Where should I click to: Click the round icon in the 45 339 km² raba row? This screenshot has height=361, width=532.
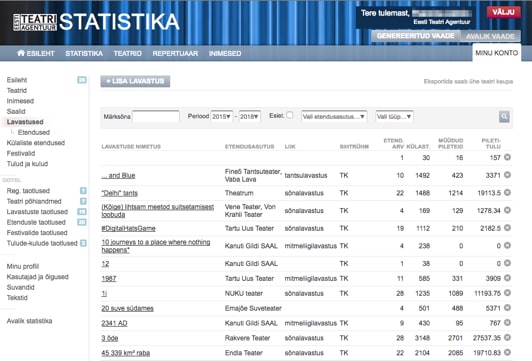(507, 353)
